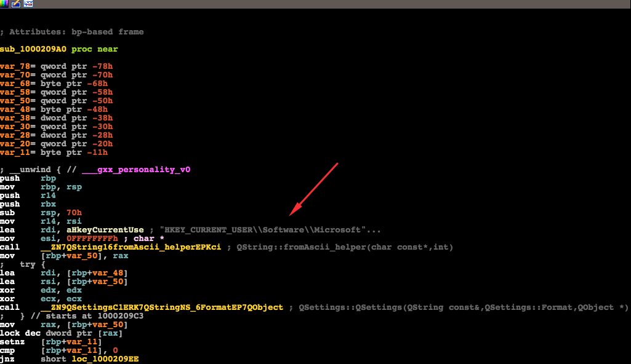This screenshot has height=364, width=631.
Task: Select the 'lea rdi, [rbp+var_48]' instruction
Action: pyautogui.click(x=64, y=273)
